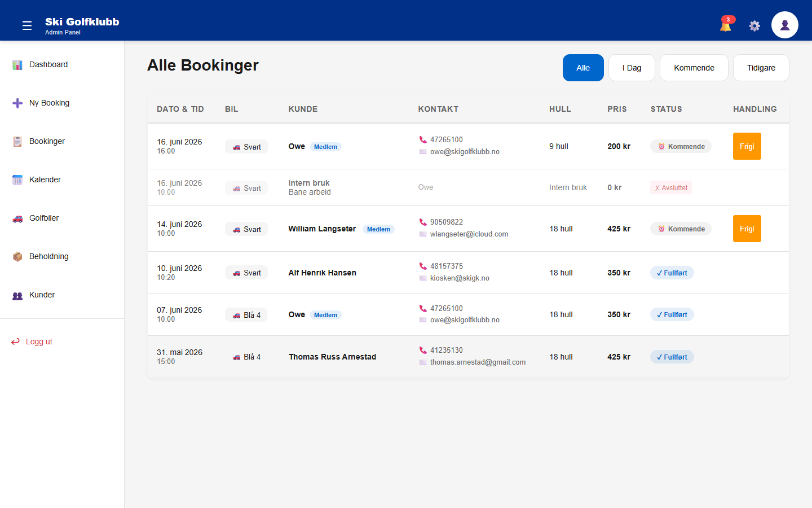The height and width of the screenshot is (508, 812).
Task: Click Frigi for Owe's 16. juni booking
Action: click(x=747, y=146)
